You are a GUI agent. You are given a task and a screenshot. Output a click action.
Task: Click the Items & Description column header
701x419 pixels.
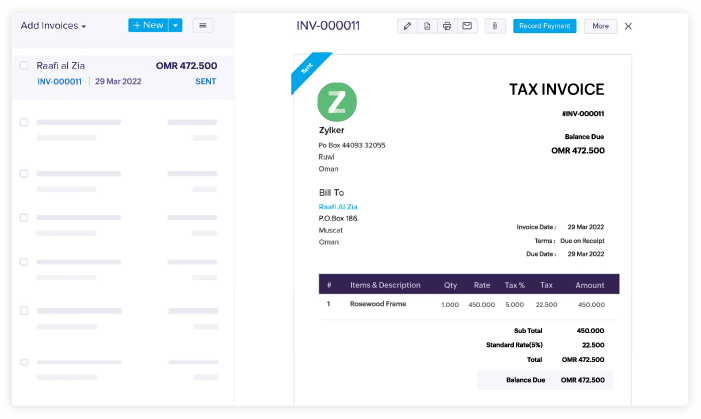[x=385, y=285]
